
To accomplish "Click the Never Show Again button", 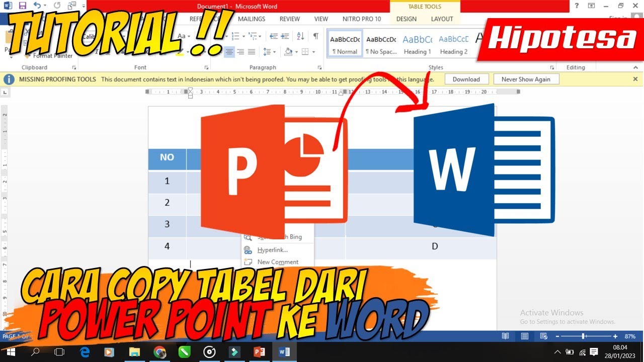I will pyautogui.click(x=526, y=79).
